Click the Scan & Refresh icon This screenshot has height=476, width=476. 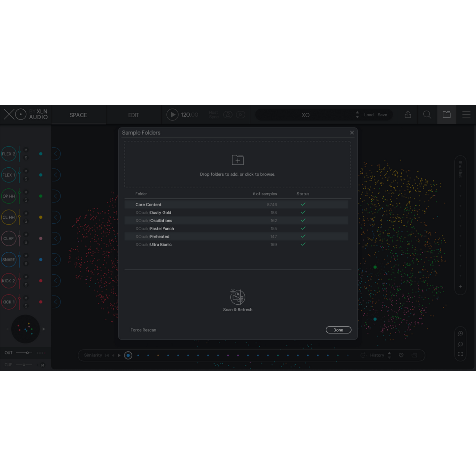(238, 297)
